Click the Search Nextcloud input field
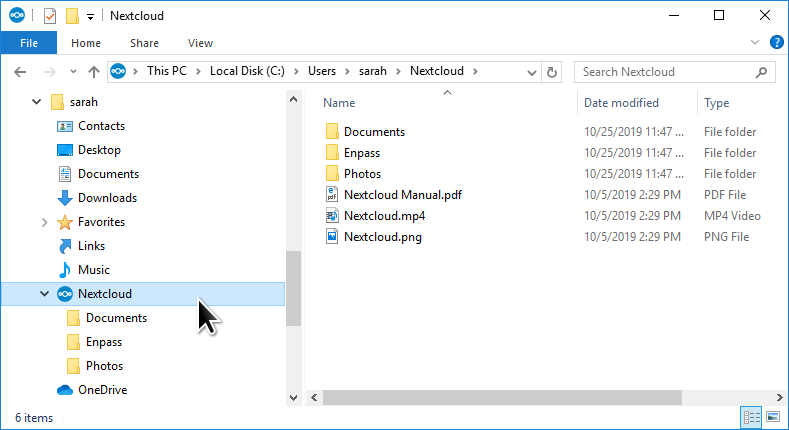 (x=664, y=72)
